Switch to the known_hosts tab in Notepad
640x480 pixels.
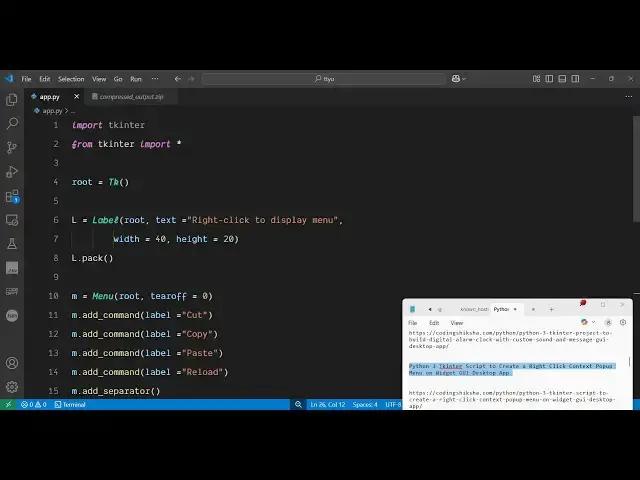pyautogui.click(x=474, y=309)
